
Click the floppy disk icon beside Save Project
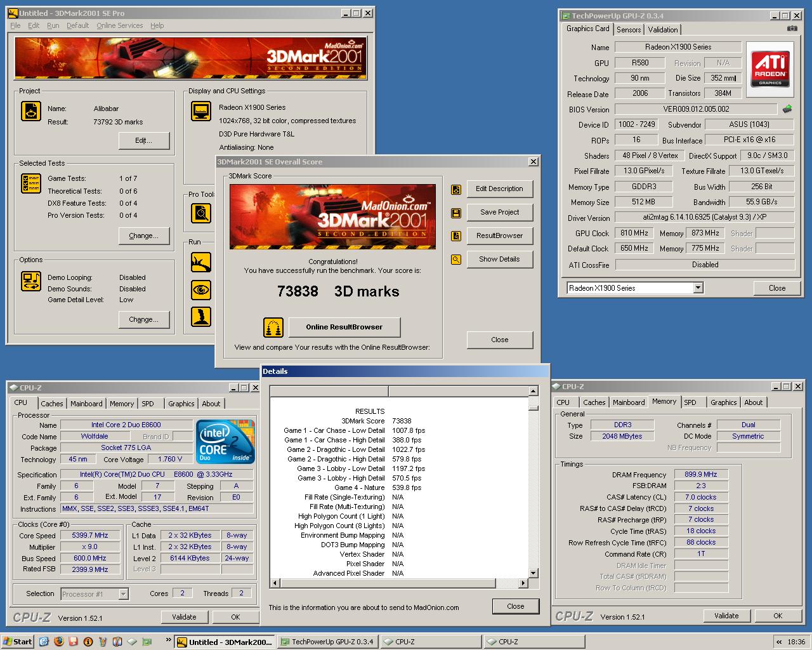point(456,213)
